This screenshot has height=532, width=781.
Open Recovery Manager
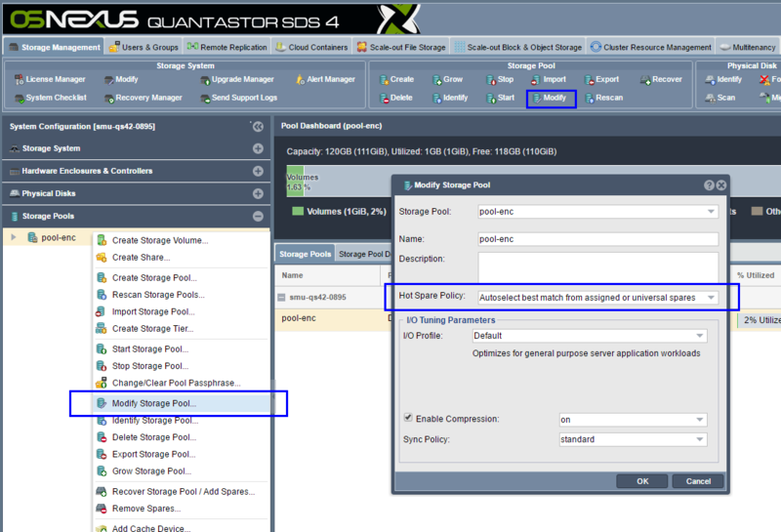143,98
